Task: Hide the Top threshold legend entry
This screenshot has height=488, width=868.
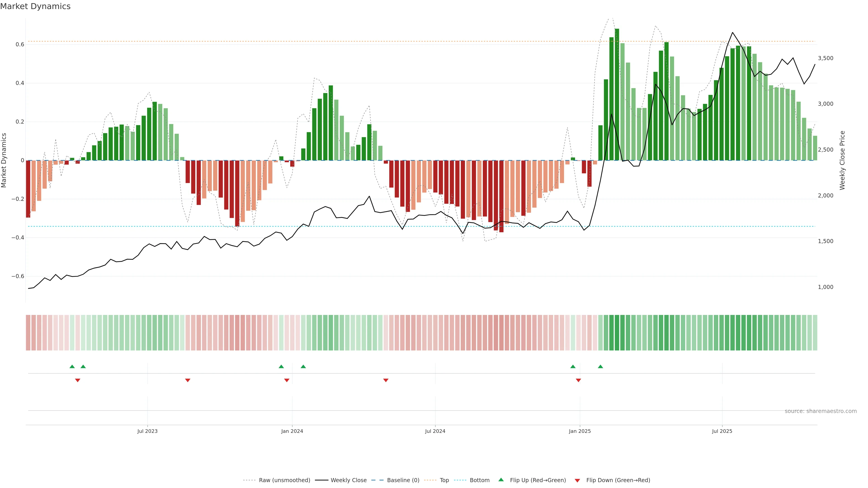Action: pyautogui.click(x=444, y=480)
